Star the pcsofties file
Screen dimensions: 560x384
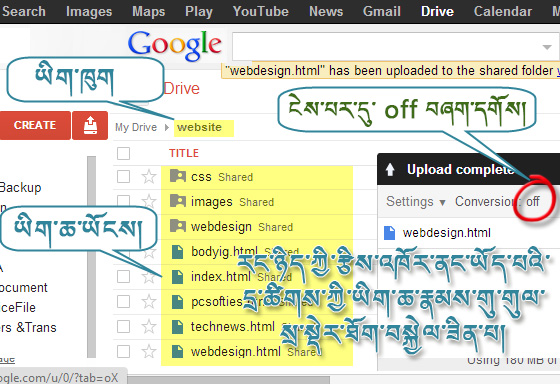click(x=149, y=301)
